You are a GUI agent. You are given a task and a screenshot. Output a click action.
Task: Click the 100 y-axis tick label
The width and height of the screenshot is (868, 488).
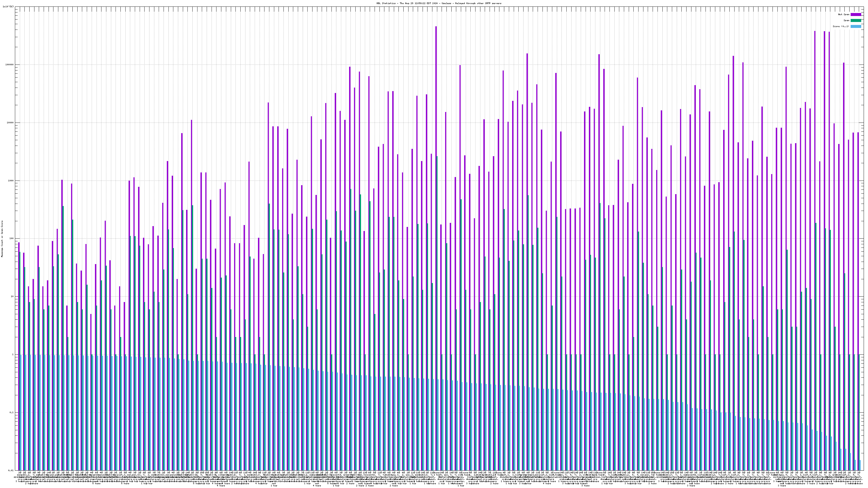11,239
